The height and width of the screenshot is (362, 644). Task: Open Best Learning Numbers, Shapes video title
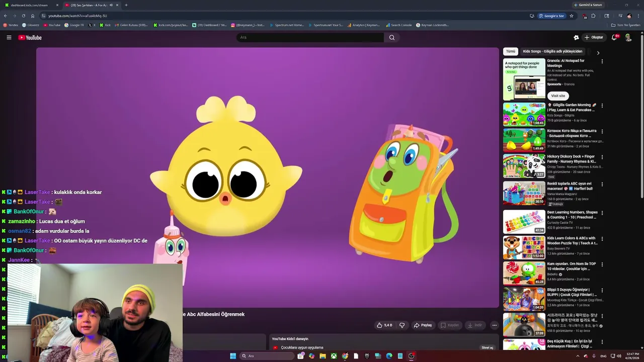point(572,215)
